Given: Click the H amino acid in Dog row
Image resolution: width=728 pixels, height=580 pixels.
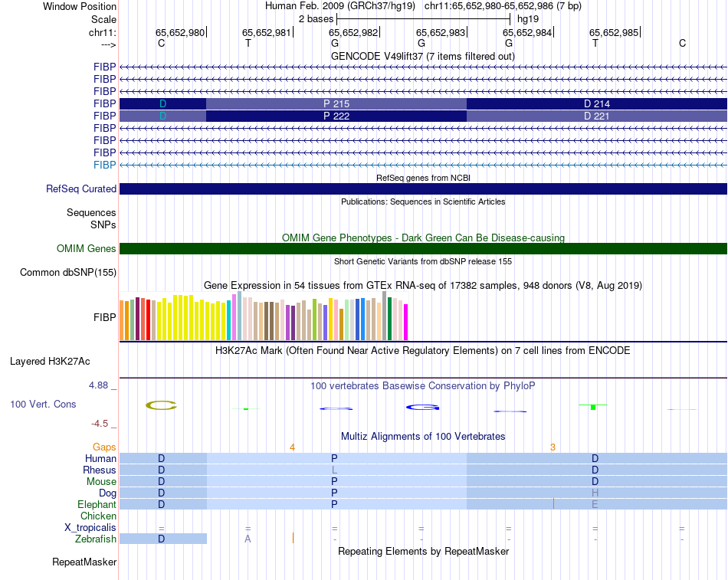Looking at the screenshot, I should click(x=595, y=493).
